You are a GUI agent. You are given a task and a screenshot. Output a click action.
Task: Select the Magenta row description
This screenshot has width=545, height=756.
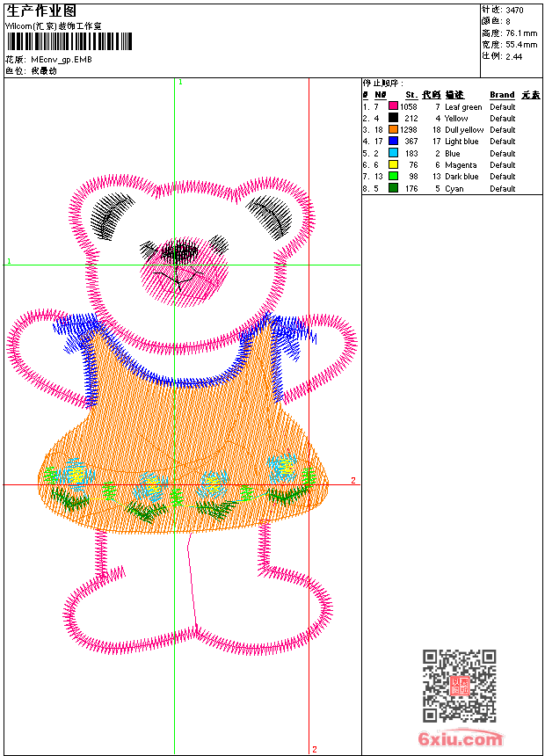(461, 165)
